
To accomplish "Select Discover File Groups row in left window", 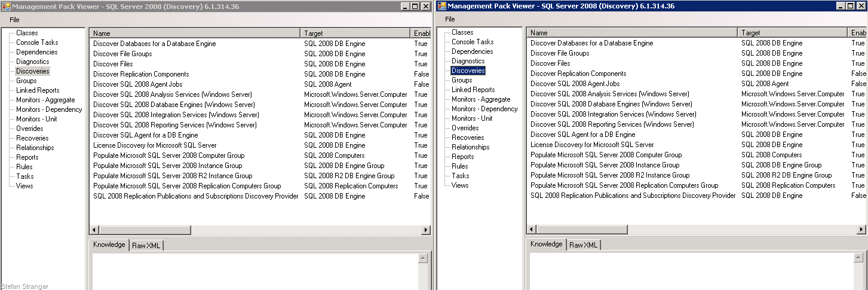I will tap(260, 54).
